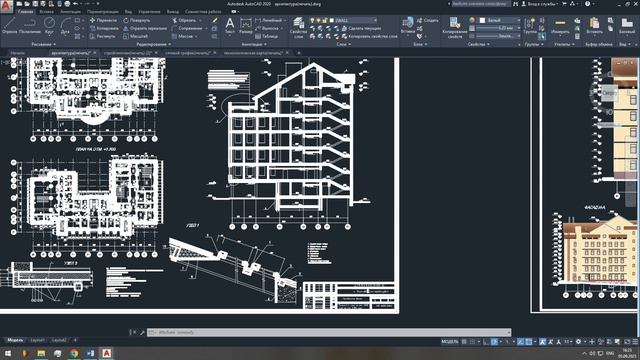Image resolution: width=640 pixels, height=360 pixels.
Task: Click the Undo arrow in quick access toolbar
Action: [x=76, y=4]
